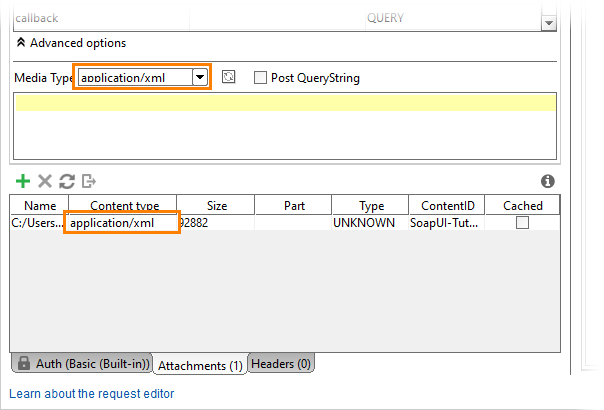Select the Attachments (1) tab
The width and height of the screenshot is (604, 410).
pos(200,365)
